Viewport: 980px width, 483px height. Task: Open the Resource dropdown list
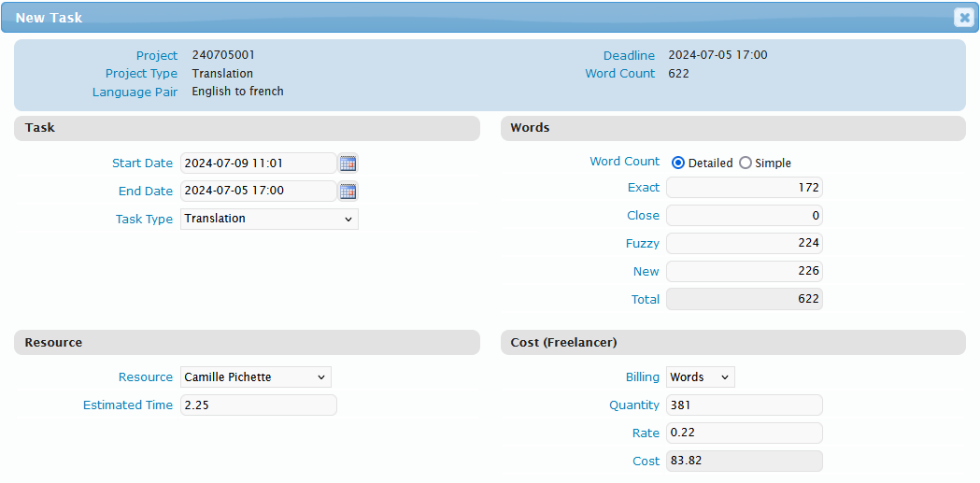(x=255, y=377)
